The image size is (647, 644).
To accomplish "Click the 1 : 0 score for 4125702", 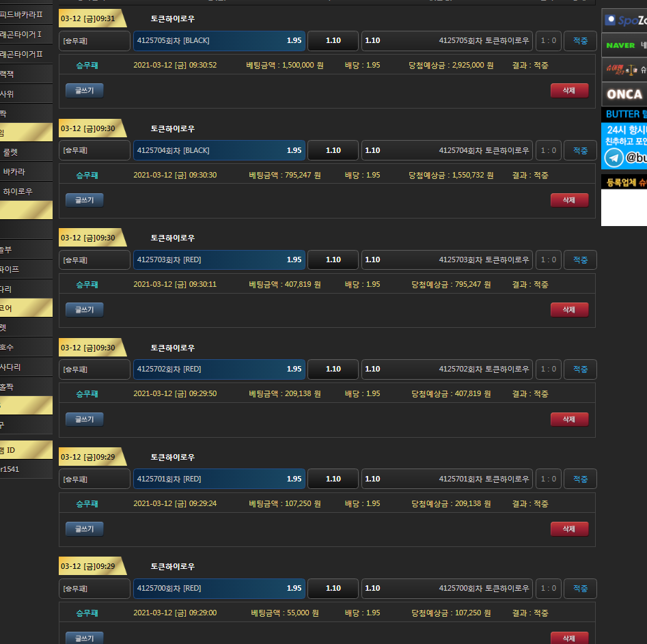I will coord(548,369).
